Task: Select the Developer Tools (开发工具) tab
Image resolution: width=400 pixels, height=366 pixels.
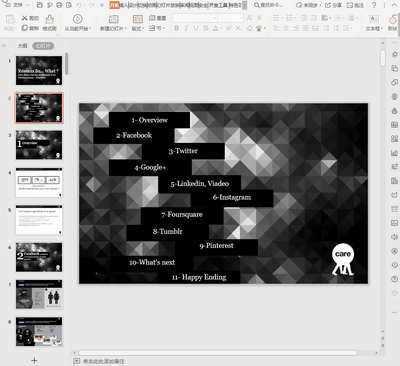Action: (218, 5)
